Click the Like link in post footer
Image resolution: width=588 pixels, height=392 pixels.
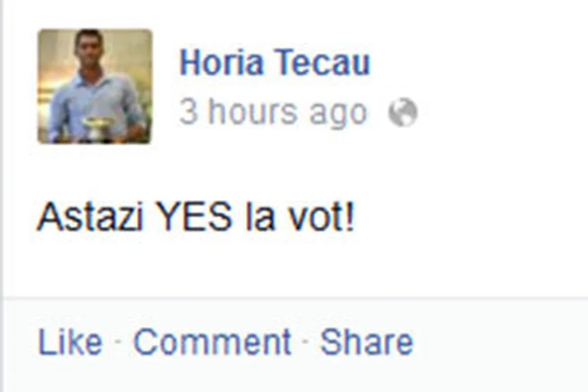point(70,342)
